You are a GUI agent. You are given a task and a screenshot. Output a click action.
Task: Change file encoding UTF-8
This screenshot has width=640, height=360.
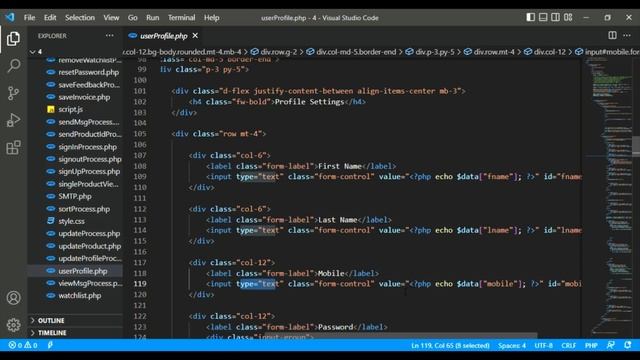click(544, 345)
